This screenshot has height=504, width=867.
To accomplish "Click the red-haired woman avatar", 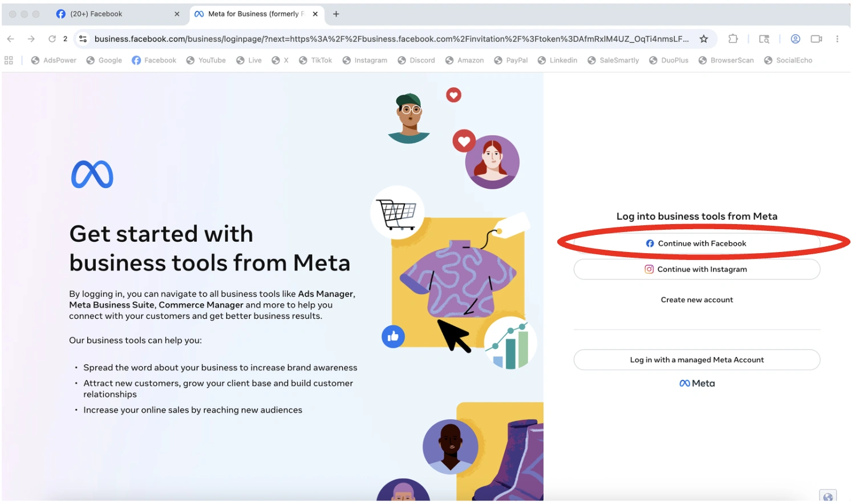I will tap(492, 162).
